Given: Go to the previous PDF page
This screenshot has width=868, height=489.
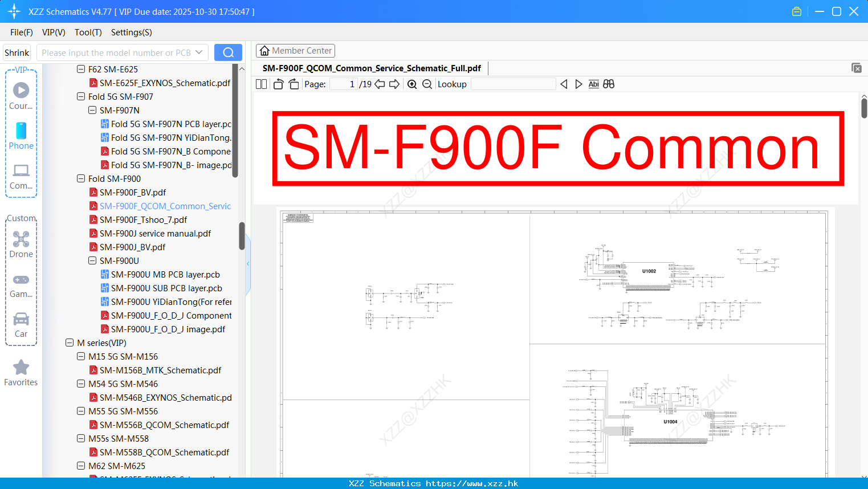Looking at the screenshot, I should pos(380,84).
